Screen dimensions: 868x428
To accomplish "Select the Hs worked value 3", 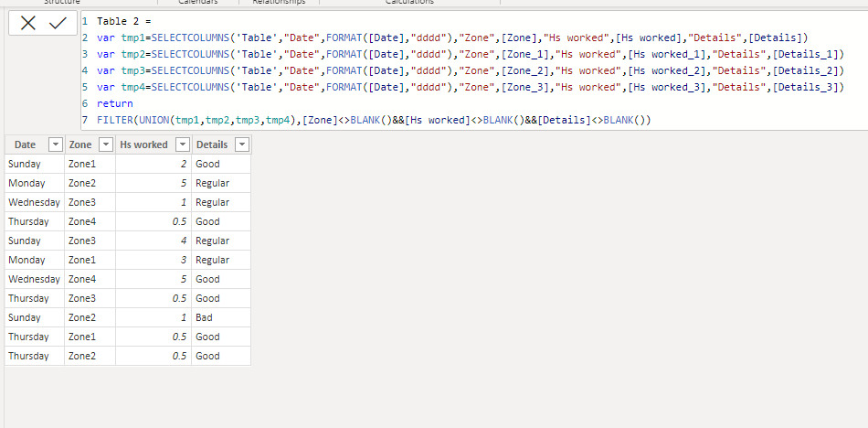I will (153, 260).
